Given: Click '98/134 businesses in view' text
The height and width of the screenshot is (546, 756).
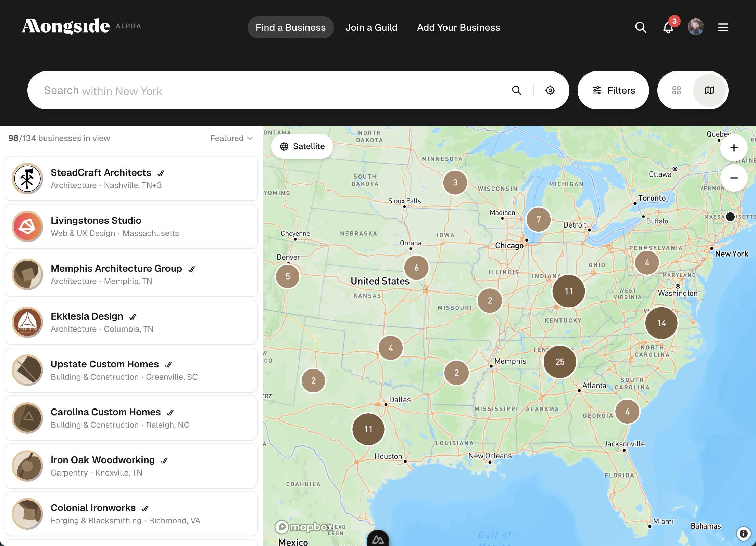Looking at the screenshot, I should (x=59, y=138).
